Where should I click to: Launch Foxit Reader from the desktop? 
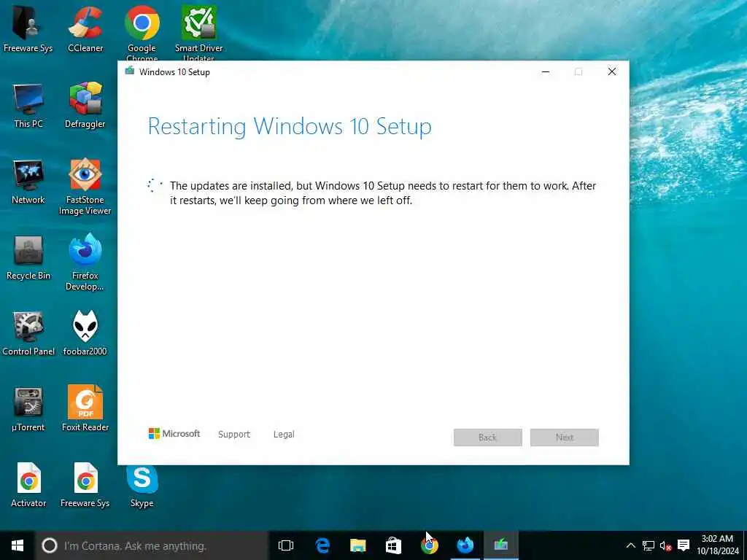click(x=85, y=408)
